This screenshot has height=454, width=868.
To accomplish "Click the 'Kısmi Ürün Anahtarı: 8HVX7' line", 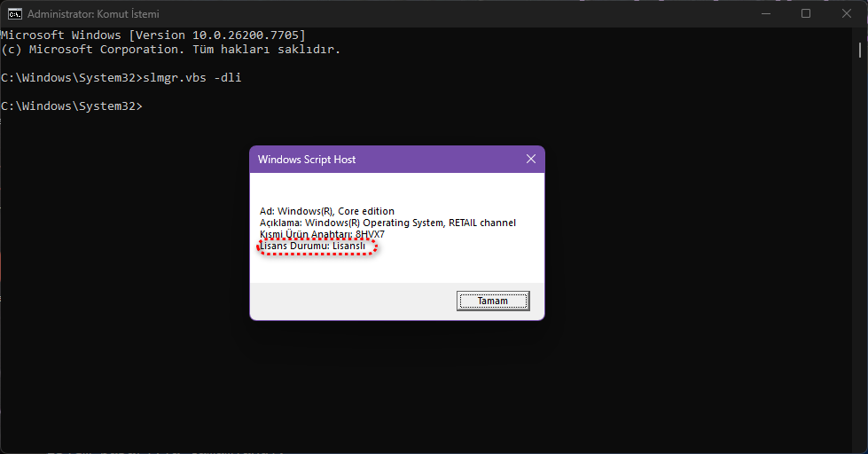I will (322, 234).
